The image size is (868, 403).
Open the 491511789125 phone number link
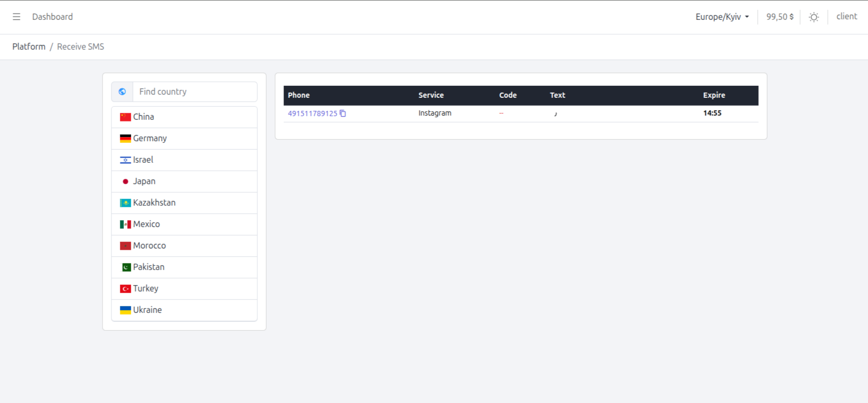[x=312, y=114]
